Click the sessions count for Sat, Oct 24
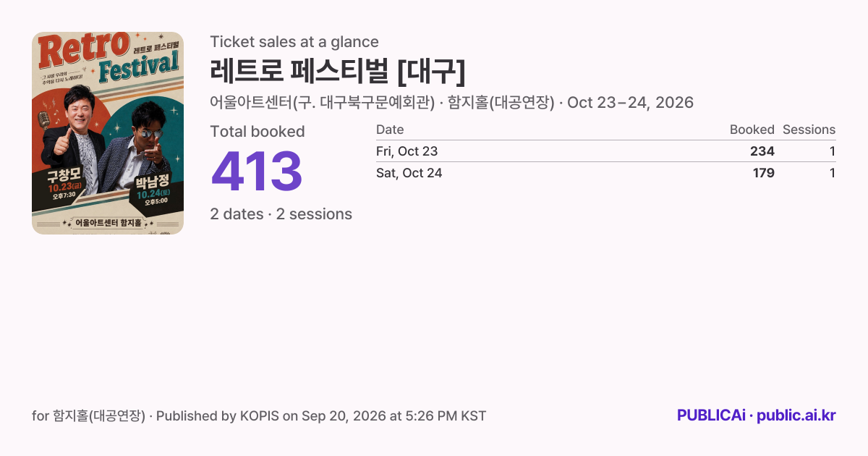 tap(832, 173)
